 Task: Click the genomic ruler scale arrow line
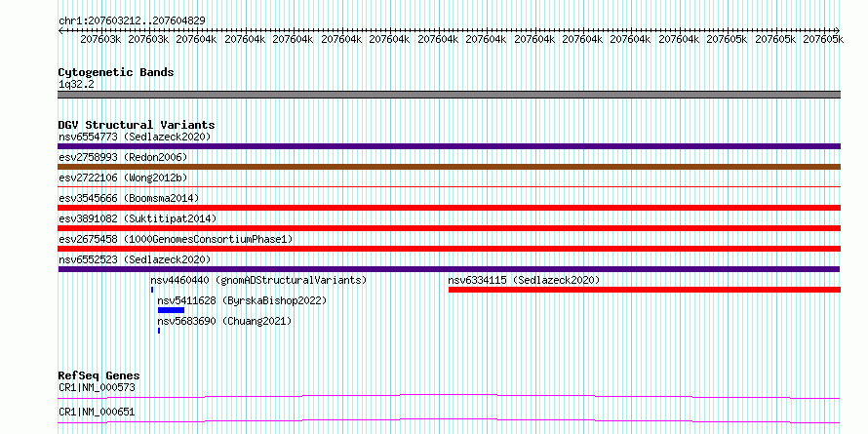click(x=449, y=30)
